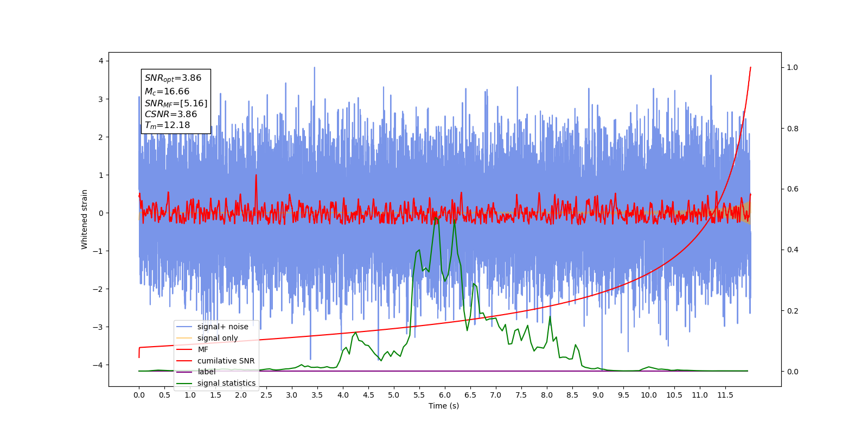Click the 0.2 tick on right axis
This screenshot has width=868, height=434.
tap(792, 310)
